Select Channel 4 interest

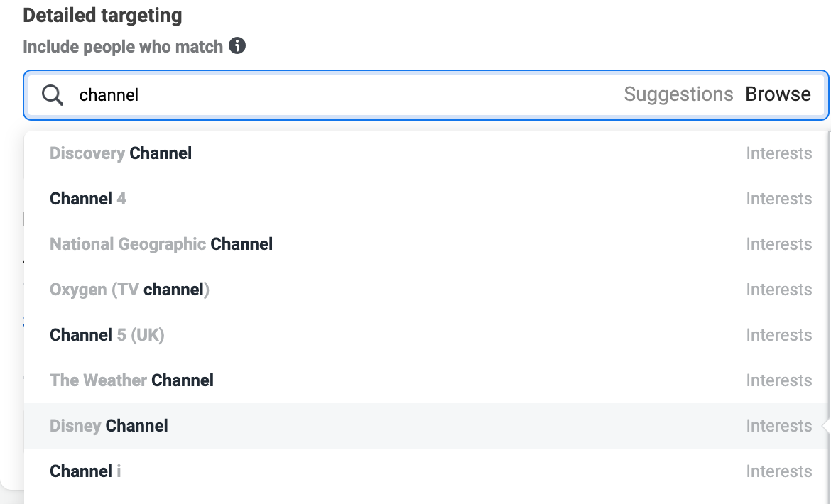point(426,199)
